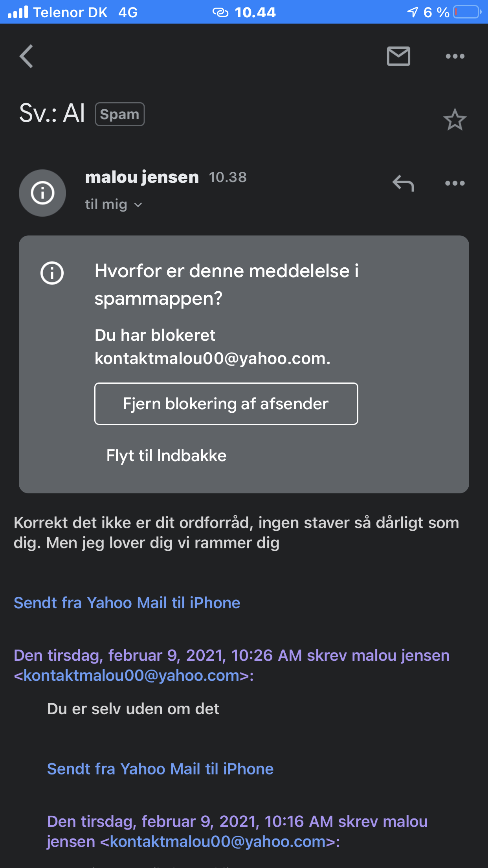Tap the indented 'Sendt fra Yahoo Mail til iPhone' link

tap(160, 769)
